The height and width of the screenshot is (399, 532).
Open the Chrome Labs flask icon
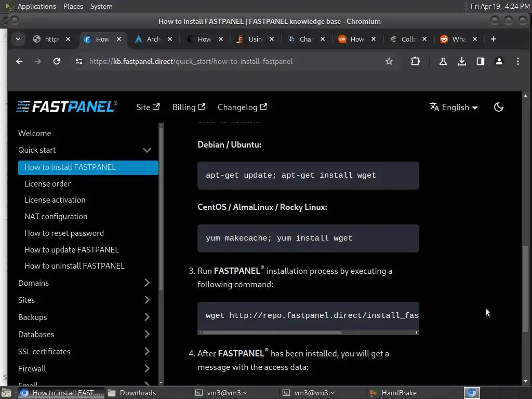(x=443, y=61)
